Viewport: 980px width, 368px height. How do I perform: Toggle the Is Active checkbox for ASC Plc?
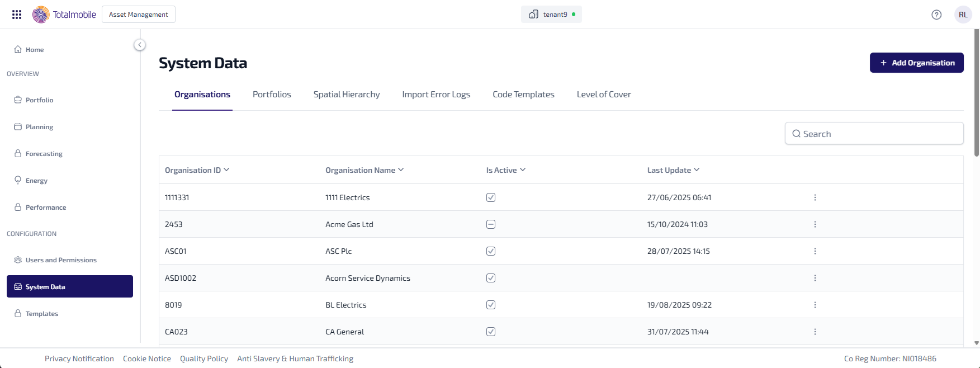coord(491,251)
